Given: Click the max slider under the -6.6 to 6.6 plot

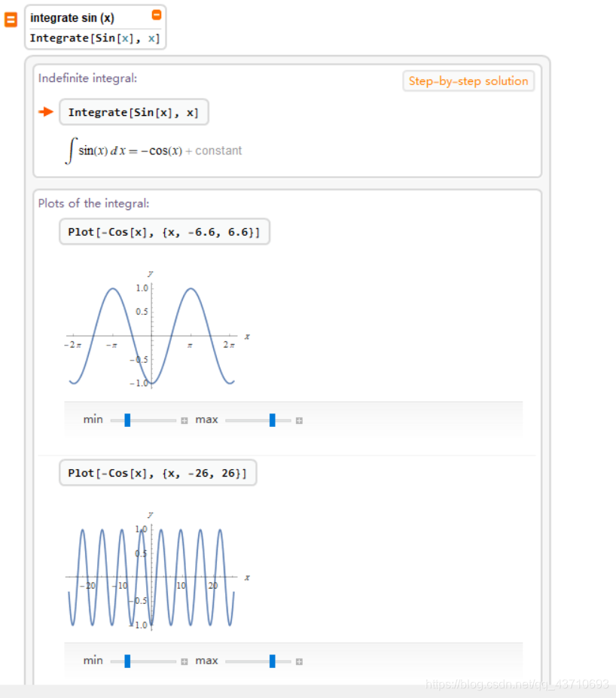Looking at the screenshot, I should [272, 420].
